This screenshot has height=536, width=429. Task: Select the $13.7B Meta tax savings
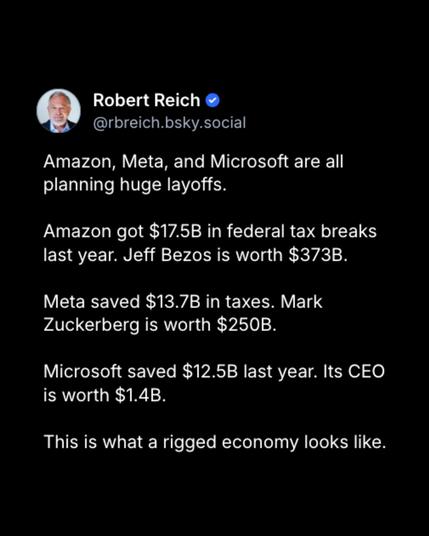tap(173, 302)
